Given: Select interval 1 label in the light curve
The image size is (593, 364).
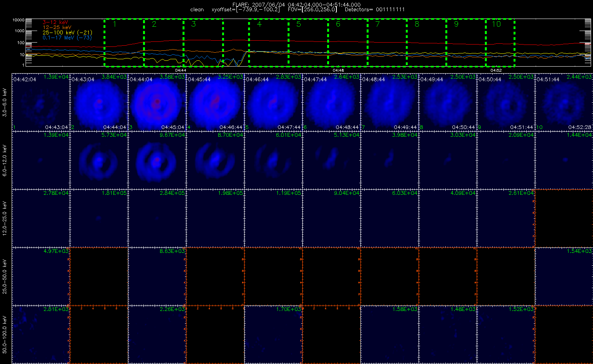Looking at the screenshot, I should pos(115,24).
